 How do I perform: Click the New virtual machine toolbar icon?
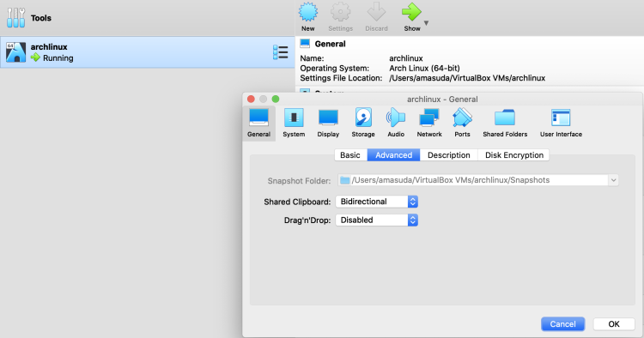click(x=308, y=13)
